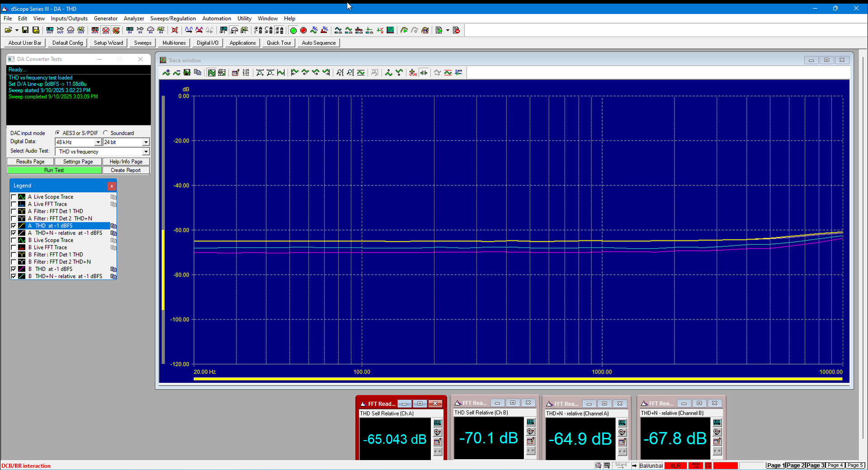The height and width of the screenshot is (470, 868).
Task: Open the dropdown arrow beside the open folder icon
Action: [17, 30]
